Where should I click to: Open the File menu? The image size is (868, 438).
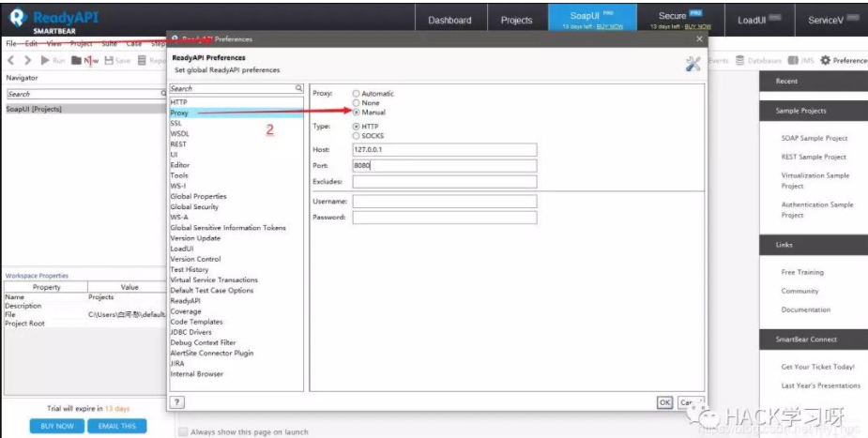pyautogui.click(x=11, y=43)
